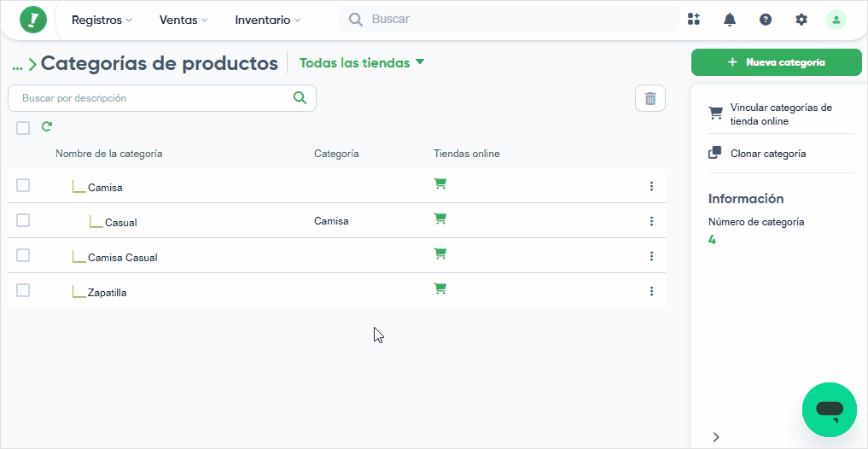This screenshot has width=868, height=449.
Task: Expand the Registros menu
Action: [102, 20]
